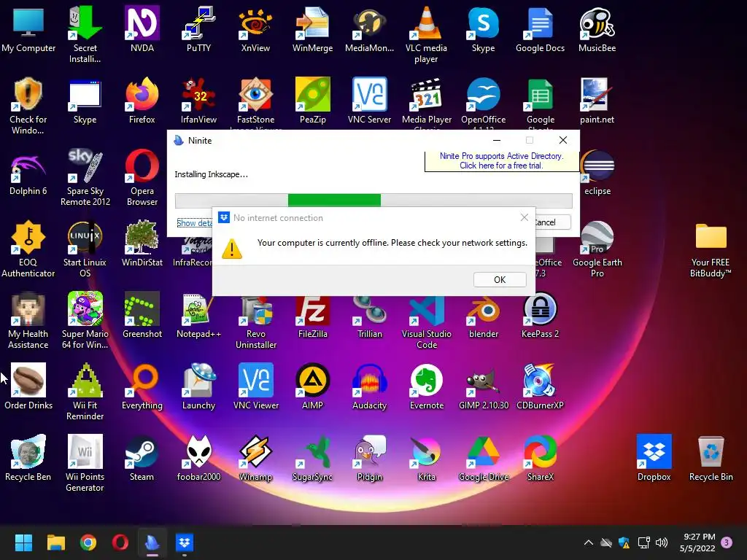747x560 pixels.
Task: Open the Your FREE BitBuddy folder
Action: (x=711, y=249)
